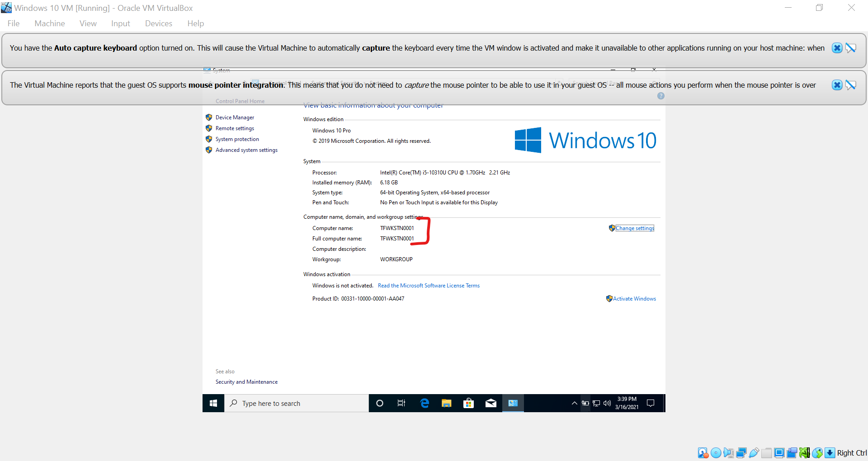Open the View menu
The image size is (868, 461).
click(88, 24)
